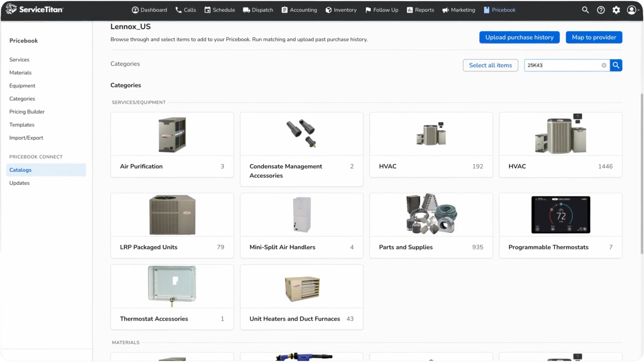Click the 1446 item count on HVAC card
This screenshot has height=362, width=644.
(x=605, y=167)
